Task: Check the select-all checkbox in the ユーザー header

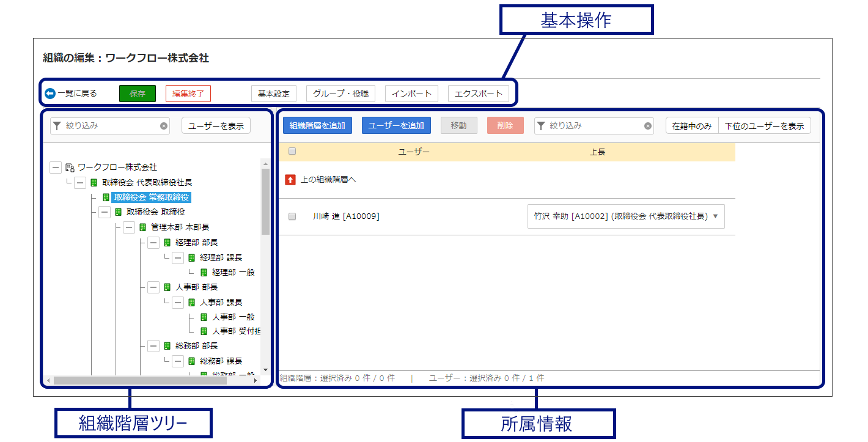Action: 292,151
